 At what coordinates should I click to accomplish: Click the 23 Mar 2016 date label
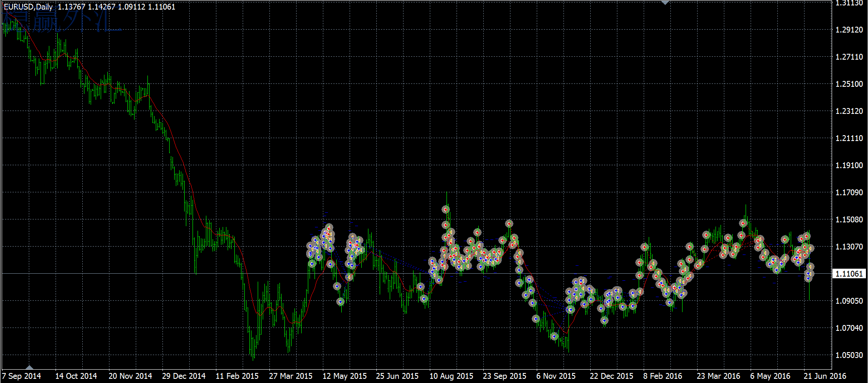pos(718,376)
